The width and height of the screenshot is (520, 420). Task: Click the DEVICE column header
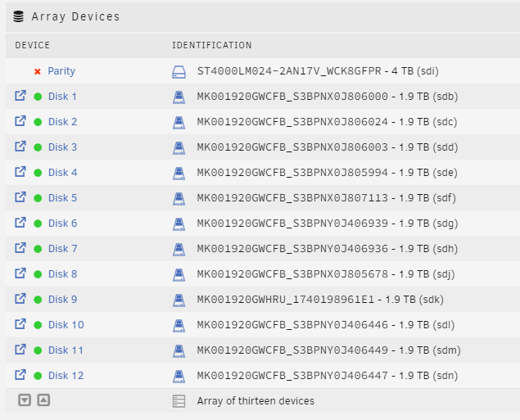point(32,45)
